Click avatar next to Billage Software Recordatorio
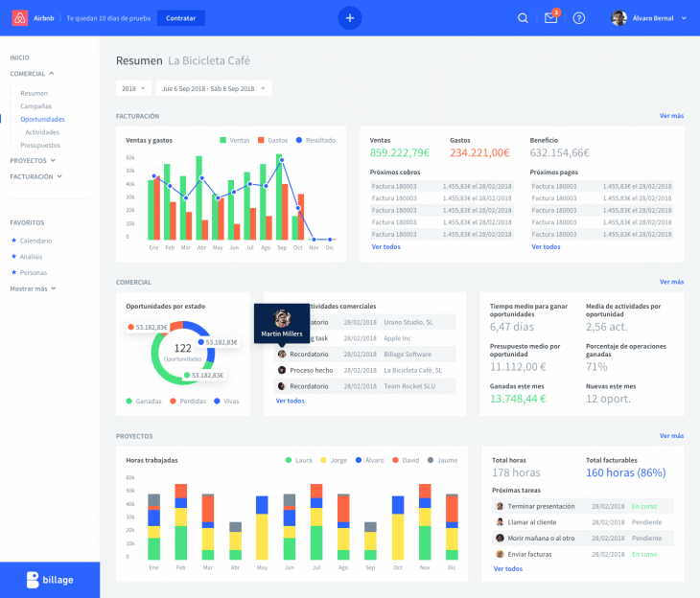 [x=282, y=354]
